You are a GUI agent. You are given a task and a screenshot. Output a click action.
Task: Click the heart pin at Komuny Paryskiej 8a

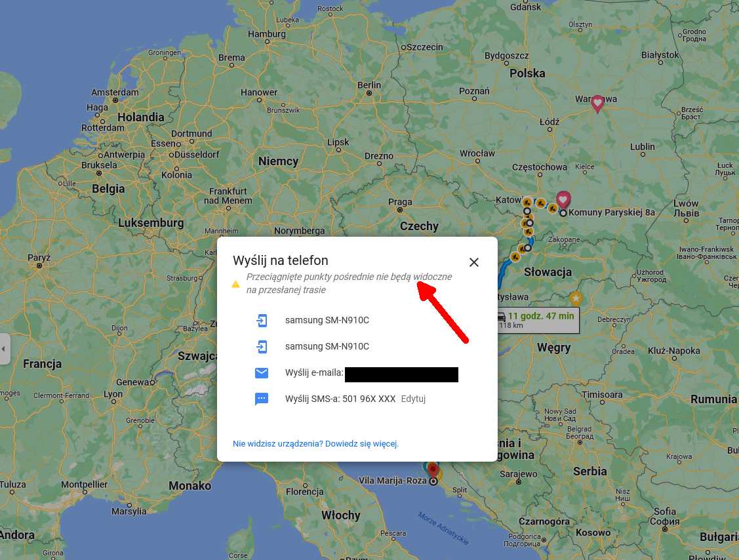(563, 199)
